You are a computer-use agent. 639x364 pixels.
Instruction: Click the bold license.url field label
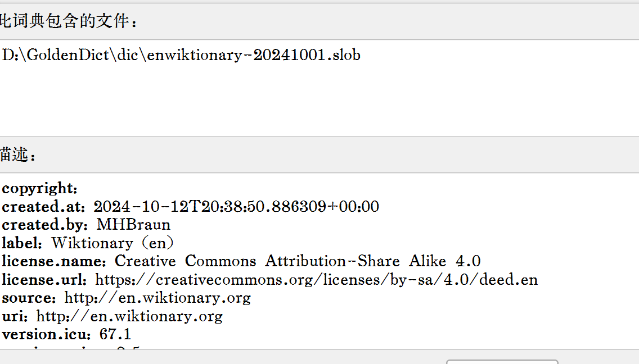[44, 280]
